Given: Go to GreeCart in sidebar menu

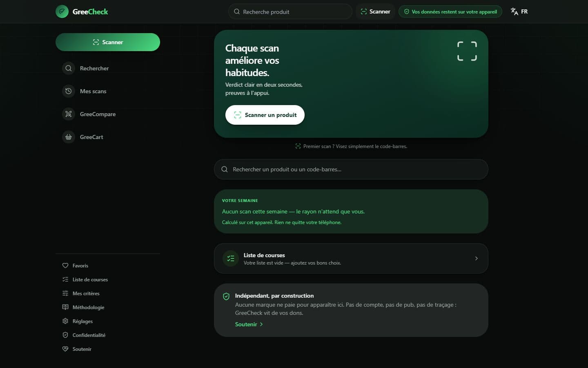Looking at the screenshot, I should (x=108, y=137).
